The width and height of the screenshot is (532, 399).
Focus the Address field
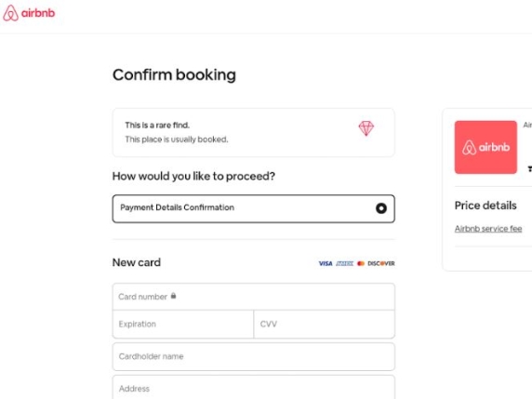click(254, 388)
